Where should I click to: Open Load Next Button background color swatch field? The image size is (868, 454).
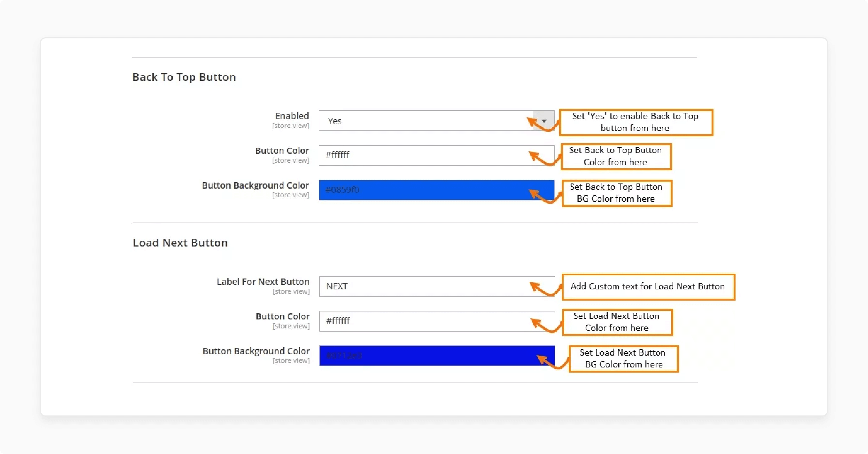click(x=437, y=356)
